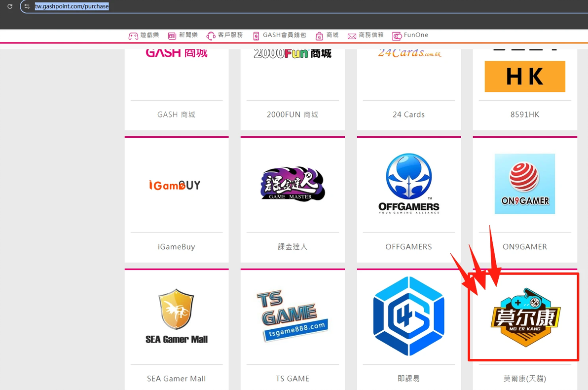Select the OFFGAMERS blue logo
Viewport: 588px width, 390px height.
(x=409, y=184)
